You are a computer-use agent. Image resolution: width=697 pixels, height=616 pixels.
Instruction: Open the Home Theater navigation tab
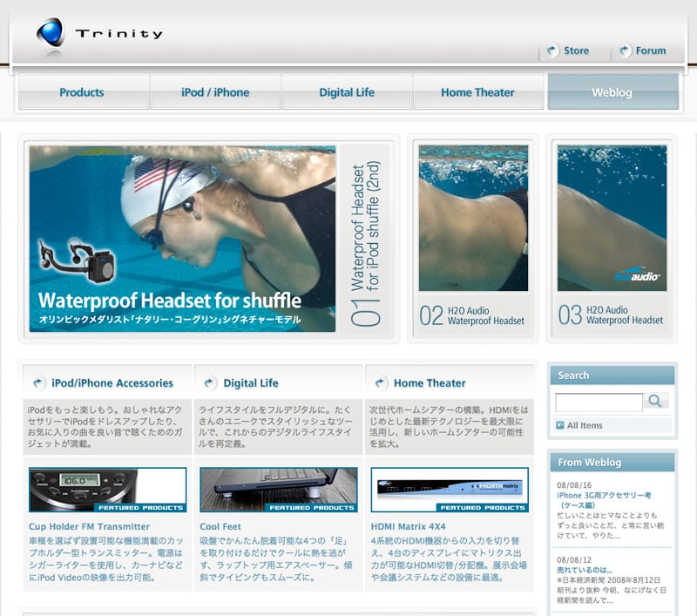pos(477,92)
